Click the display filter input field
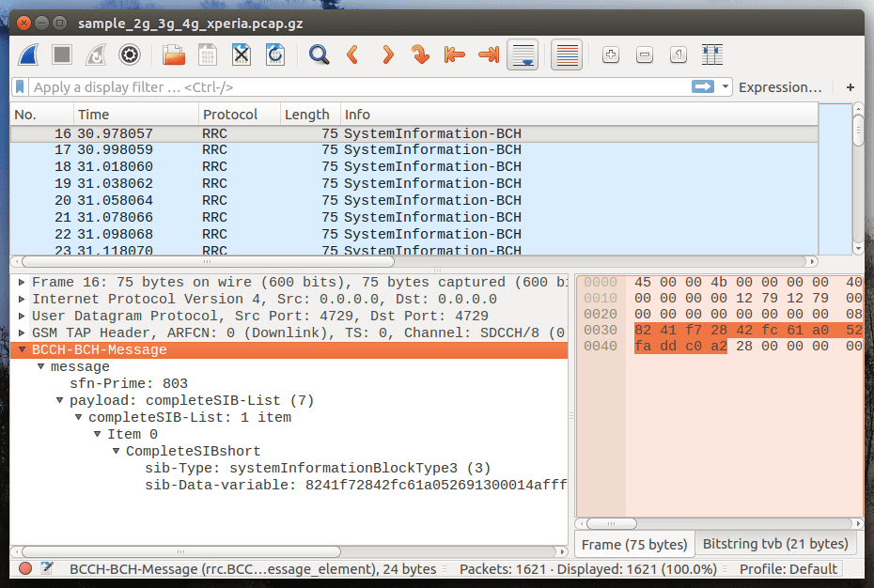This screenshot has width=874, height=588. [x=357, y=87]
